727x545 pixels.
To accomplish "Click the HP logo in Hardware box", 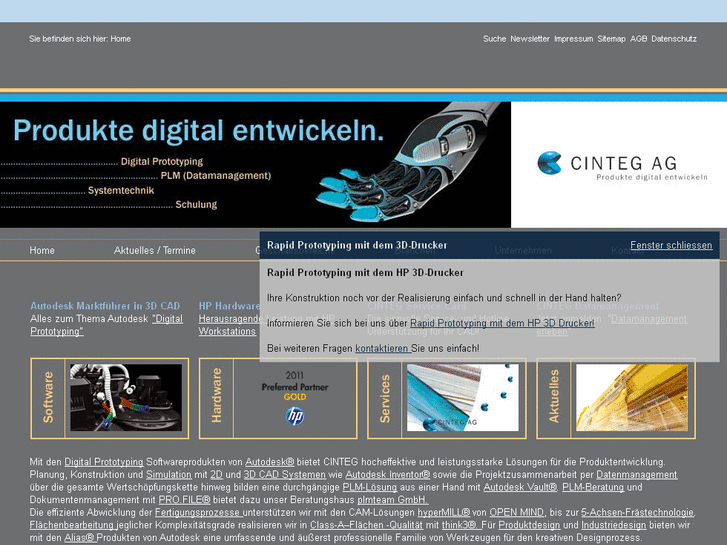I will pos(295,416).
